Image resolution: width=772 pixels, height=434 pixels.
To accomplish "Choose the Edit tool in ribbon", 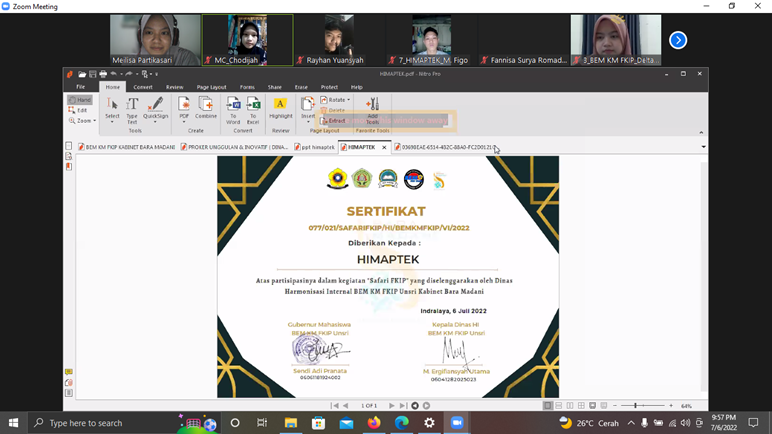I will (78, 110).
